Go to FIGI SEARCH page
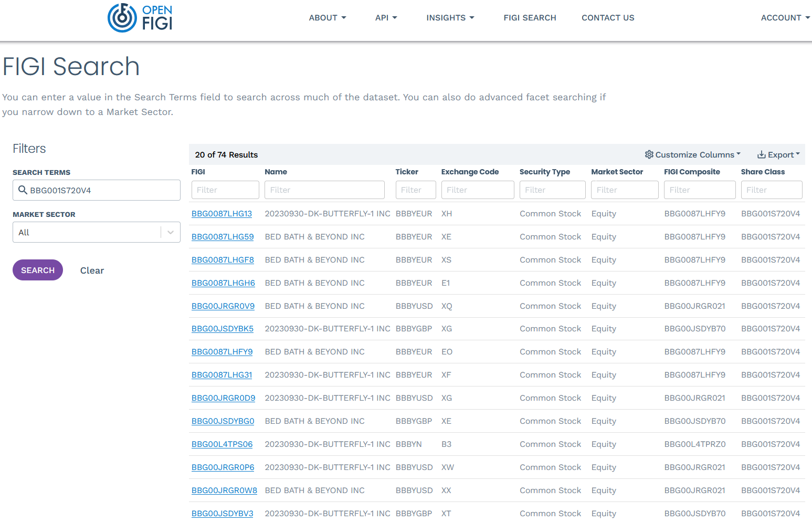This screenshot has height=522, width=812. [x=530, y=18]
